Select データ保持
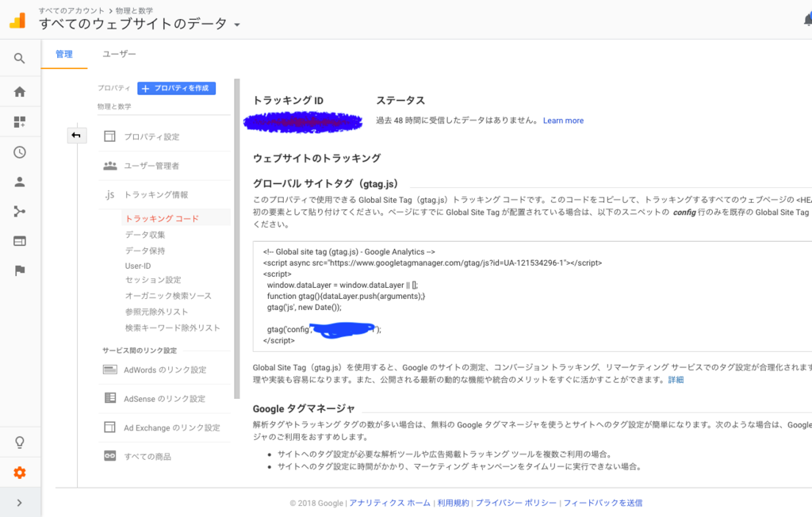 pyautogui.click(x=145, y=251)
